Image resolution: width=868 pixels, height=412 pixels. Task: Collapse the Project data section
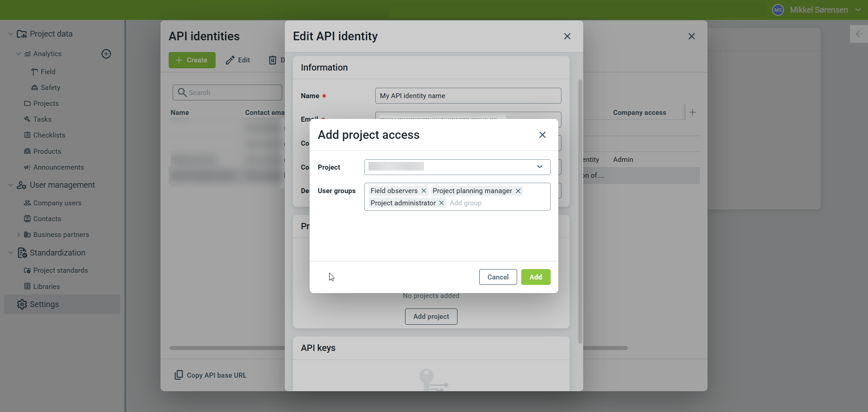point(11,34)
